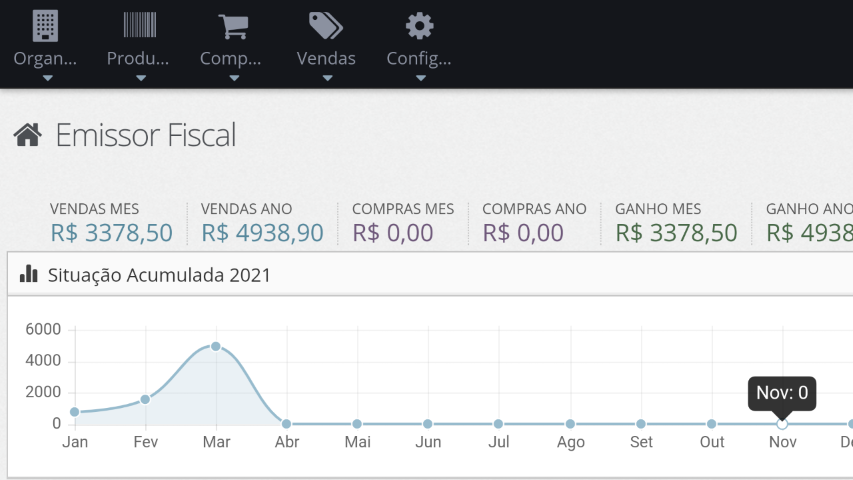Click the bar chart icon in panel header
Screen dimensions: 853x480
tap(29, 274)
